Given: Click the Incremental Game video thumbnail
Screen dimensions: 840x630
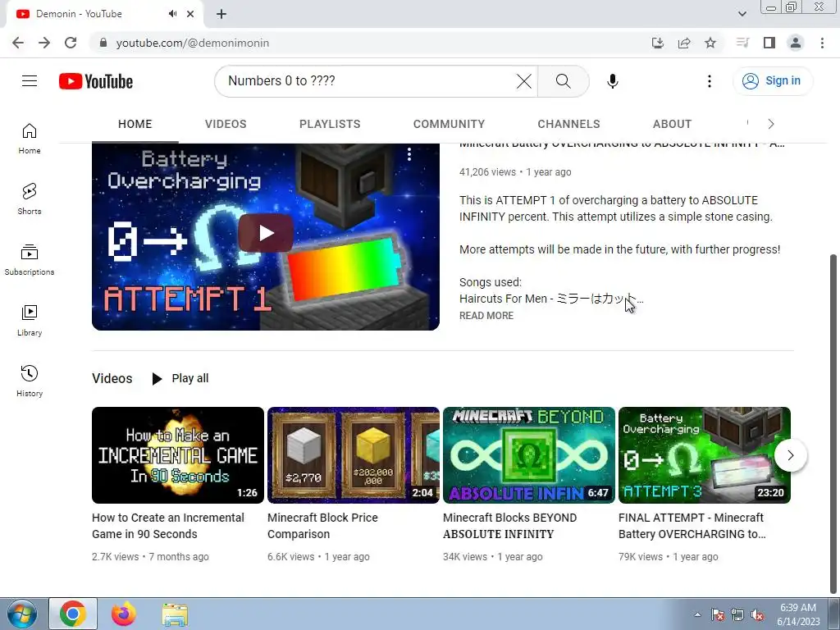Looking at the screenshot, I should pos(178,455).
